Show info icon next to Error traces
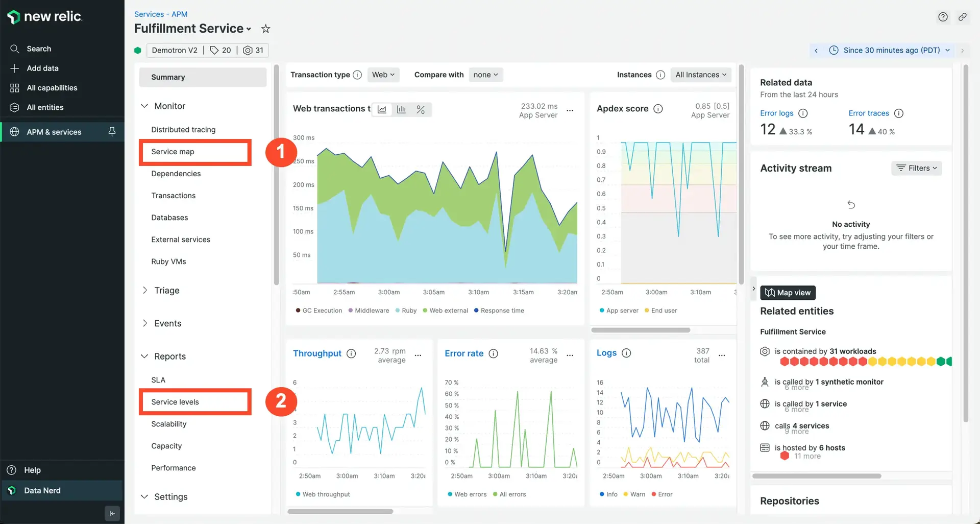 coord(899,113)
